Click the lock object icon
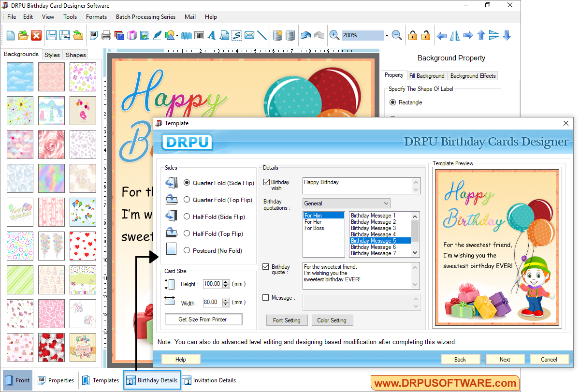Image resolution: width=580 pixels, height=392 pixels. 412,35
